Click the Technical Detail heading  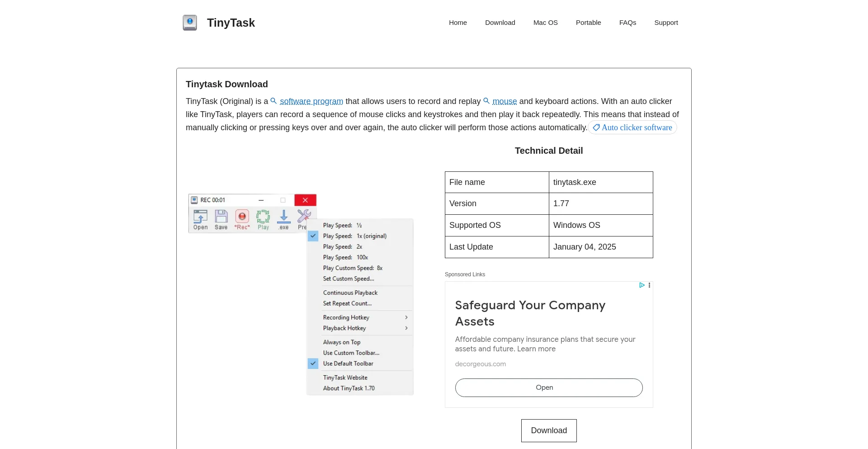tap(549, 151)
